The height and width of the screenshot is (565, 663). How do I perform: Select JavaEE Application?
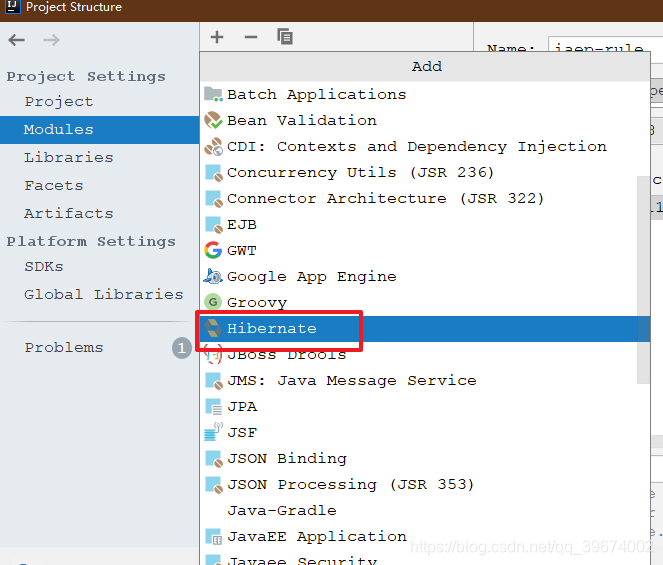[x=425, y=537]
